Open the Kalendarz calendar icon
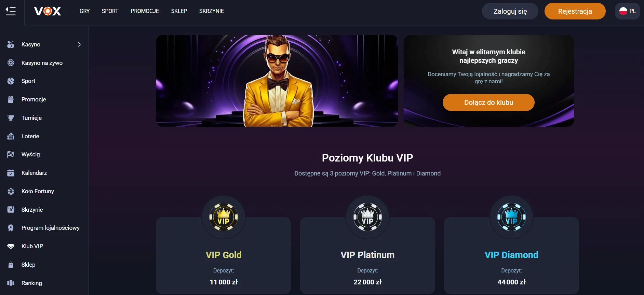This screenshot has height=295, width=644. pos(11,173)
